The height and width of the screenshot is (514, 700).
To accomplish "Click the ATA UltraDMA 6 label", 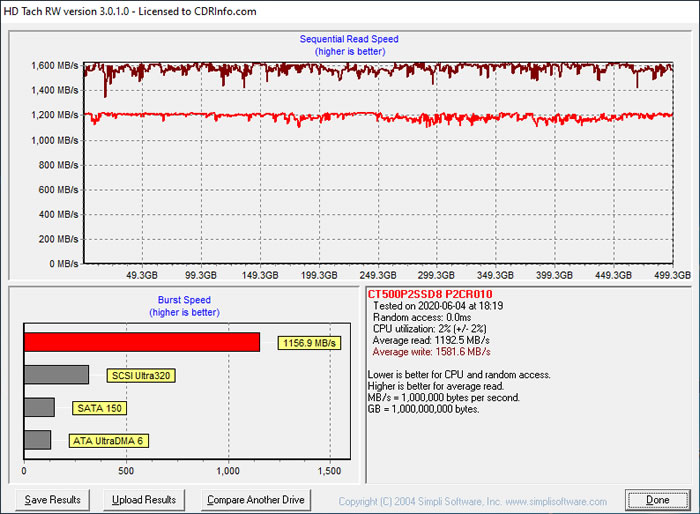I will pyautogui.click(x=108, y=440).
